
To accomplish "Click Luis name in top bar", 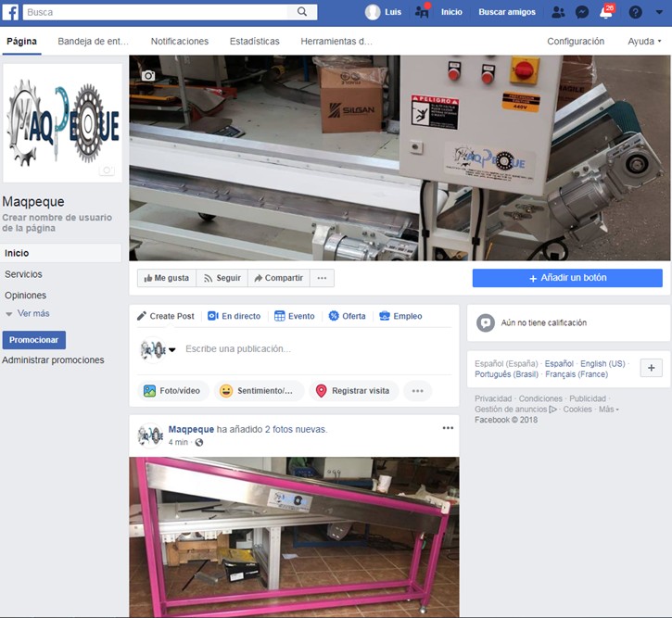I will pos(393,12).
